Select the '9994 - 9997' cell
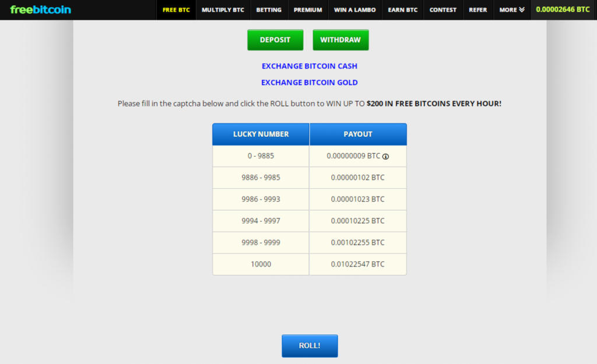 click(261, 221)
